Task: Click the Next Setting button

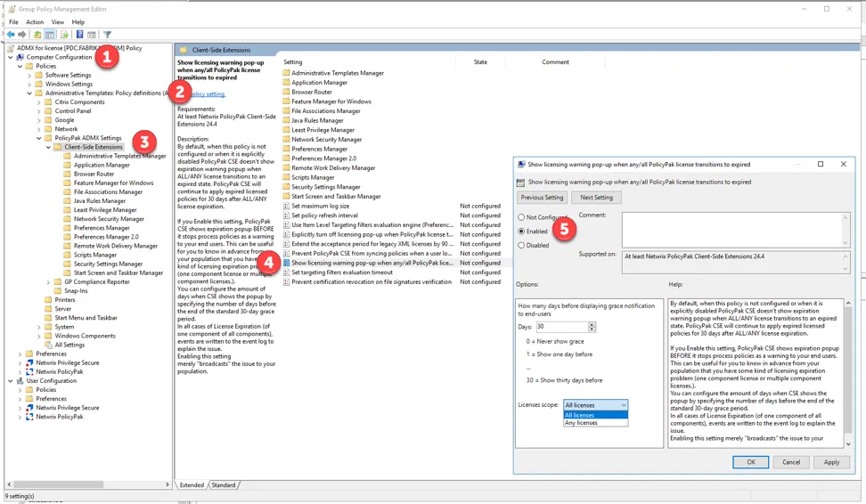Action: click(596, 197)
